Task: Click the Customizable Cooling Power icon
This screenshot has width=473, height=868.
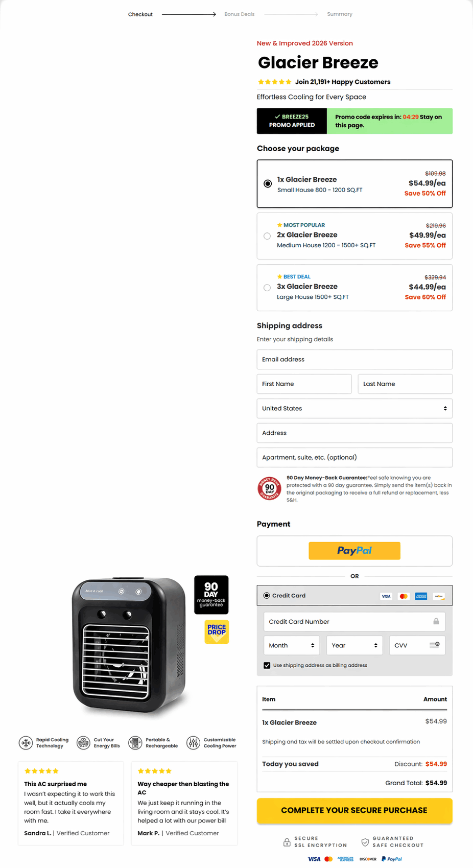Action: (x=193, y=743)
